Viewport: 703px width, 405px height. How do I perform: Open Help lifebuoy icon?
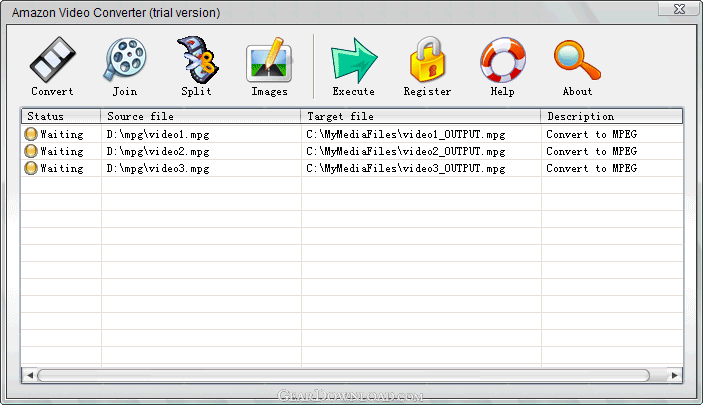tap(503, 60)
